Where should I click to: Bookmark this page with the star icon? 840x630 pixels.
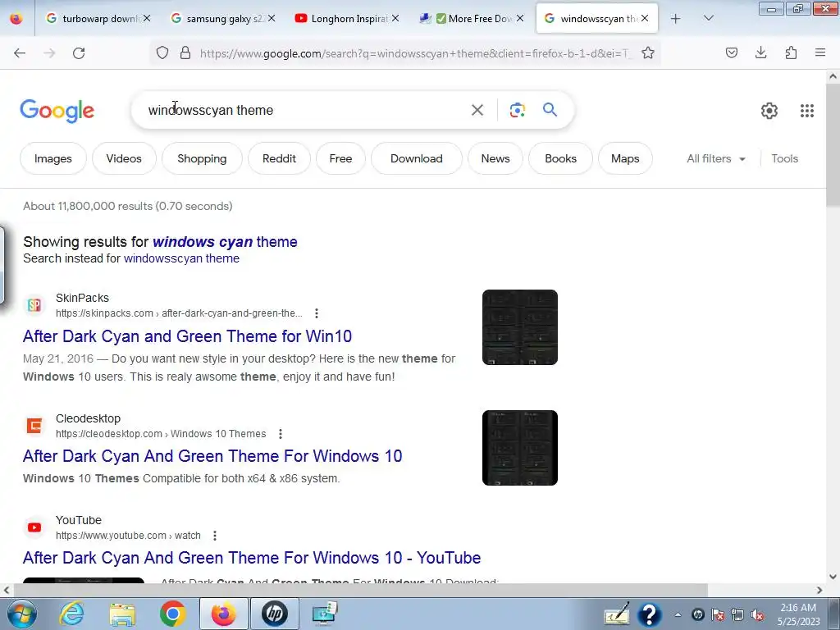648,52
